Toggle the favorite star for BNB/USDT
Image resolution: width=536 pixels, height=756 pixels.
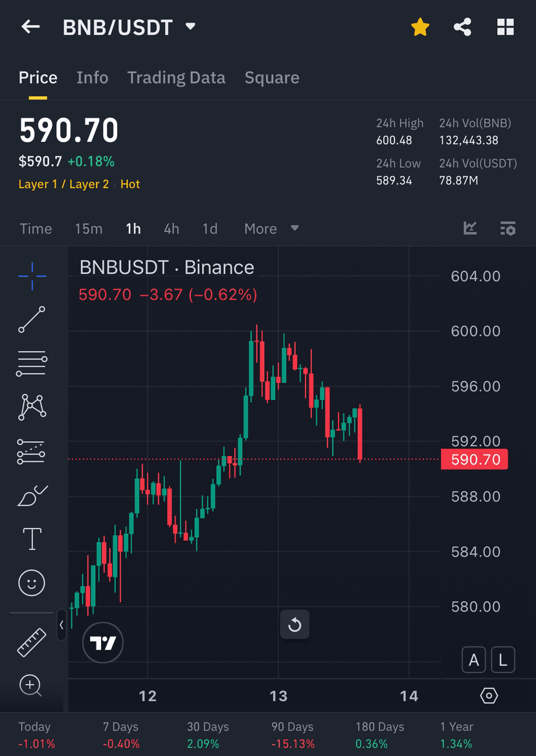pyautogui.click(x=420, y=27)
